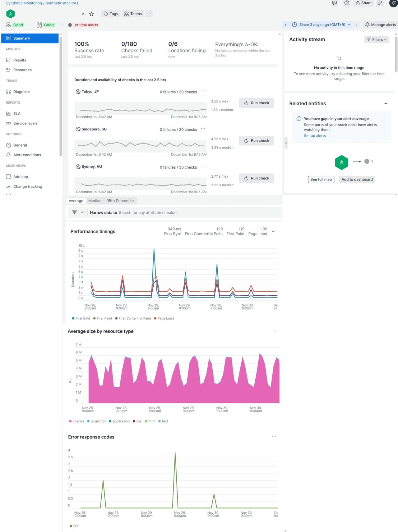
Task: Open the help question mark icon
Action: [347, 3]
